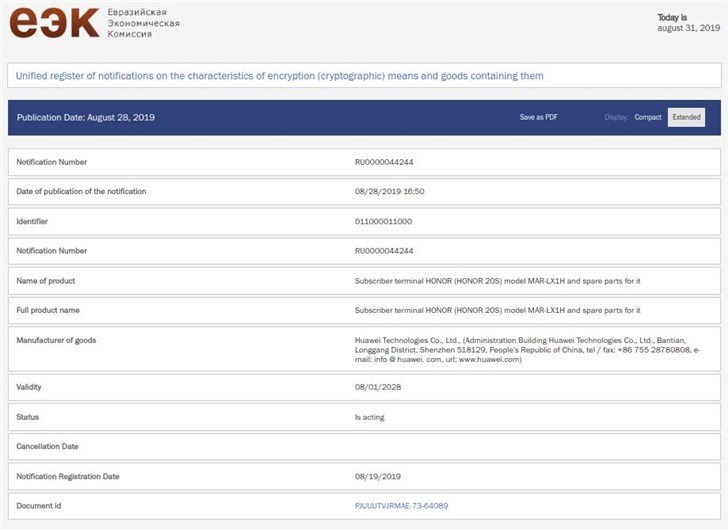Open the Unified register of notifications heading

point(280,76)
